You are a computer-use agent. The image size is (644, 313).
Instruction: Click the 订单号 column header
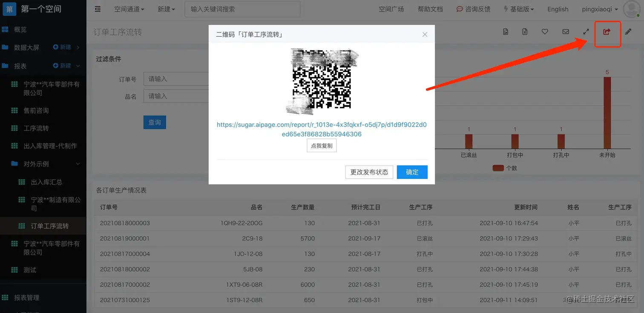pyautogui.click(x=109, y=207)
